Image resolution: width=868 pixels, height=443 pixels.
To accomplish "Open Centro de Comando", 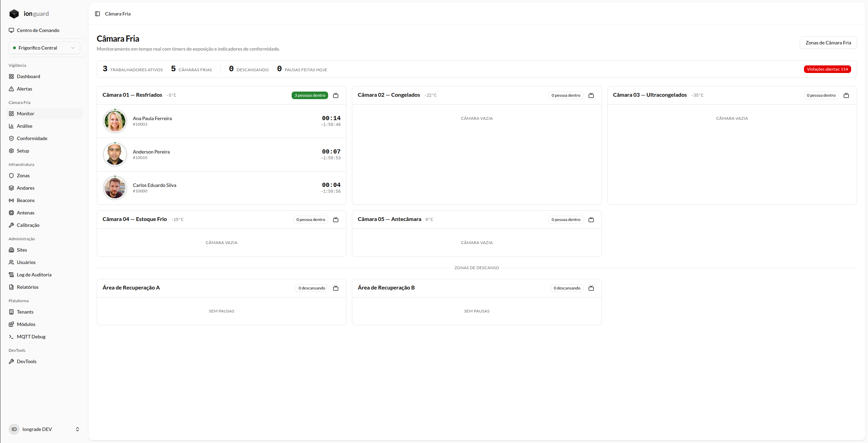I will 38,30.
